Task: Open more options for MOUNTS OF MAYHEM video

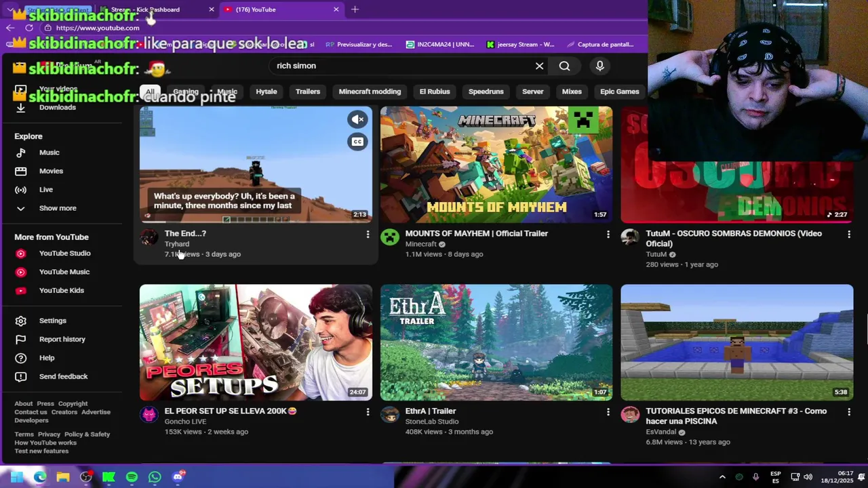Action: pos(608,235)
